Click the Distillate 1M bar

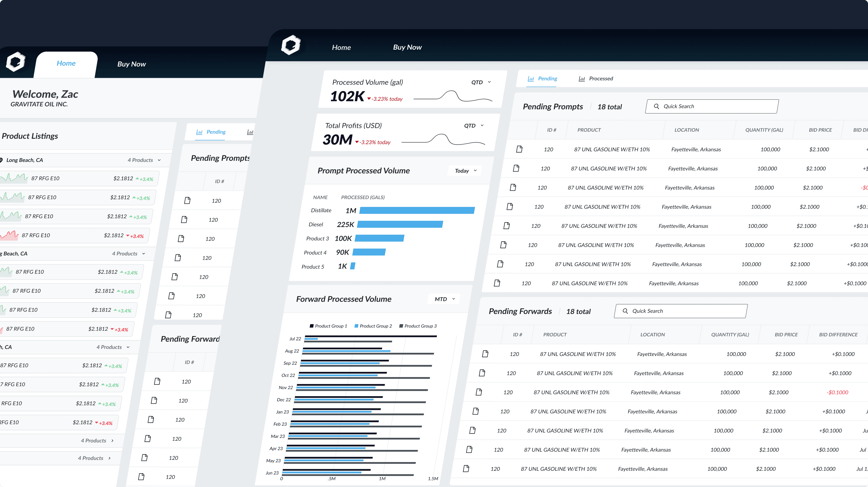pos(417,210)
